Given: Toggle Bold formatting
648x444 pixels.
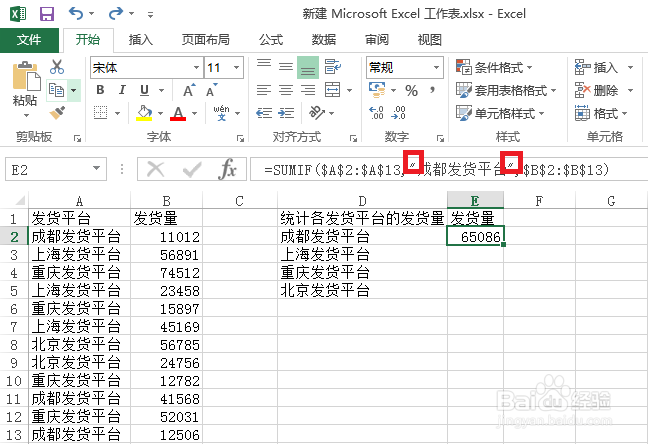Looking at the screenshot, I should click(x=100, y=90).
